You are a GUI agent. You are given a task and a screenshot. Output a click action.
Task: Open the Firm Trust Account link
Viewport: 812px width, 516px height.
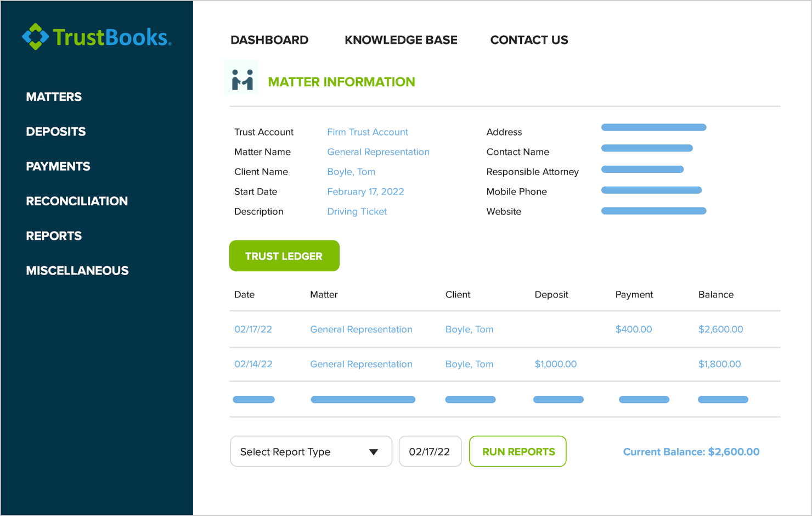367,132
